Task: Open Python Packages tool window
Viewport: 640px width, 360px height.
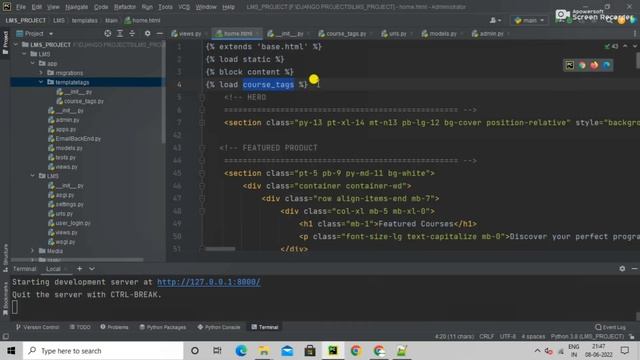Action: (162, 327)
